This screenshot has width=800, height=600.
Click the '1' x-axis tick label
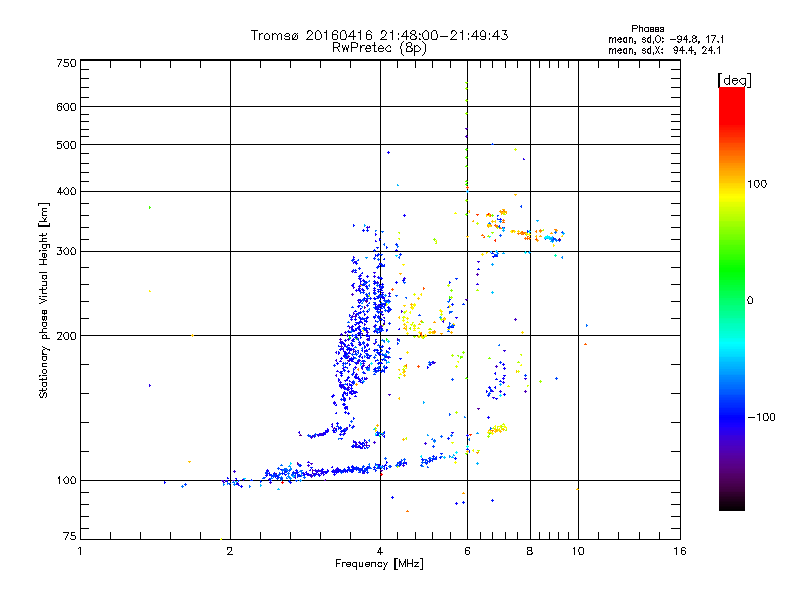click(80, 551)
